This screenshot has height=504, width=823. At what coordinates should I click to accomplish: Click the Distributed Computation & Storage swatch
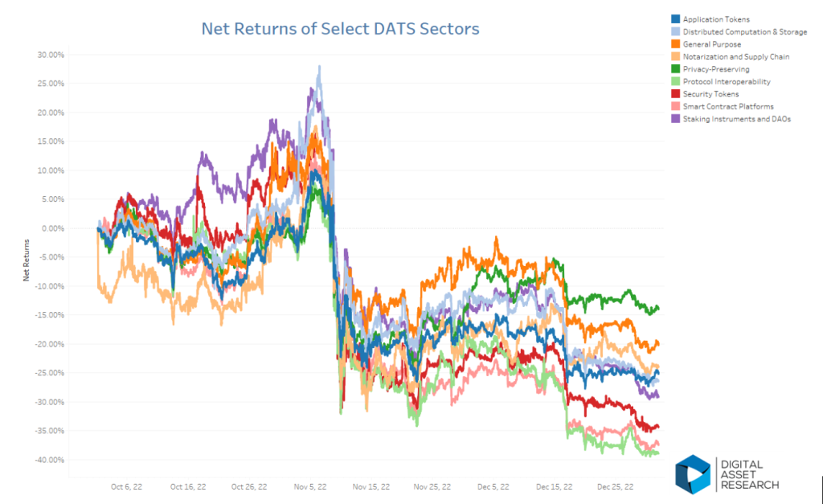coord(675,31)
